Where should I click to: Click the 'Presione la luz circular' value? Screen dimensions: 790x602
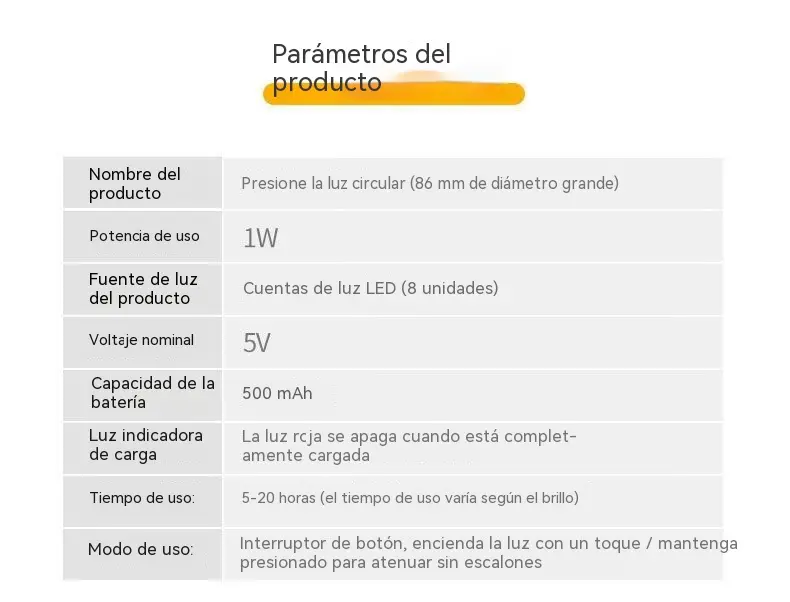430,183
